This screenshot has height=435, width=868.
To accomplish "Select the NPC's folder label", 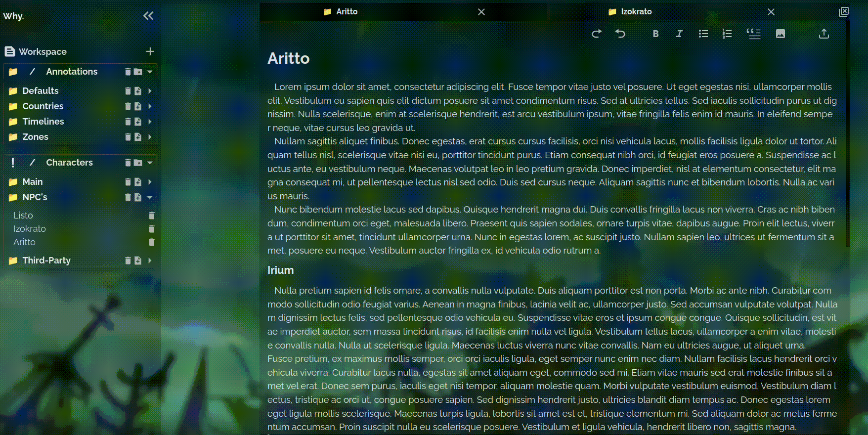I will point(35,197).
